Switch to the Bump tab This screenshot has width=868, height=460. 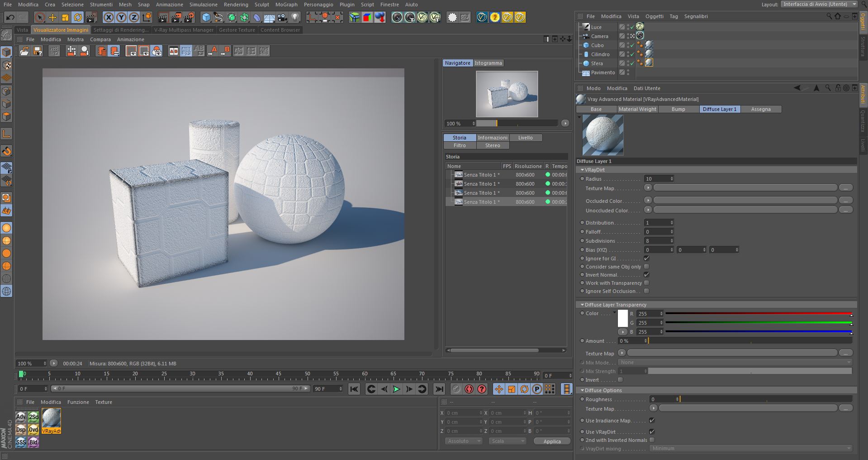coord(678,109)
